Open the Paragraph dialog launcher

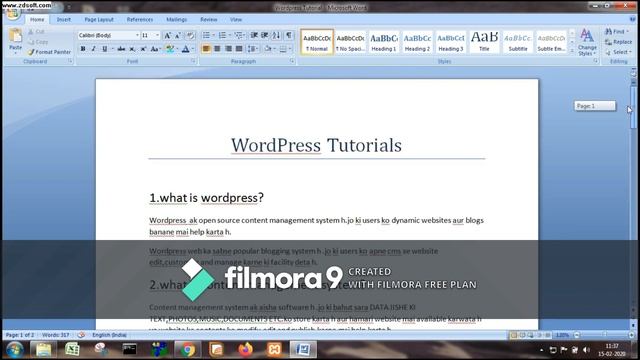[x=292, y=61]
